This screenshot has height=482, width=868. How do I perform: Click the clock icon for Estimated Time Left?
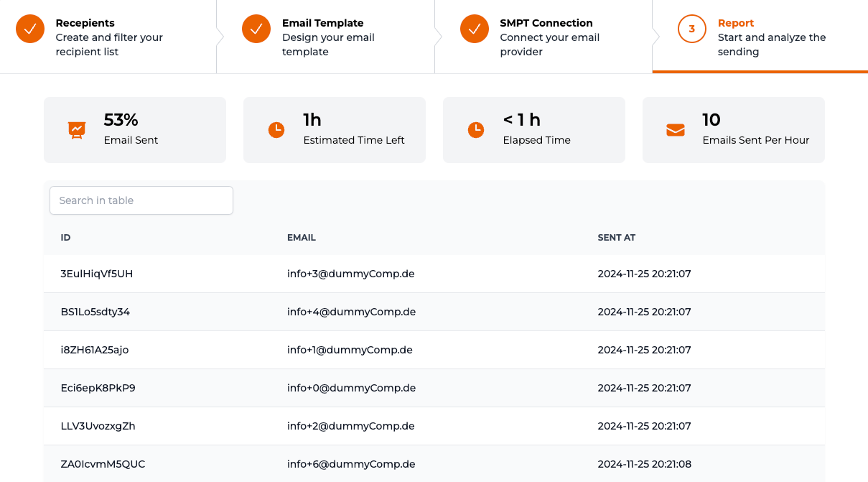click(x=276, y=129)
